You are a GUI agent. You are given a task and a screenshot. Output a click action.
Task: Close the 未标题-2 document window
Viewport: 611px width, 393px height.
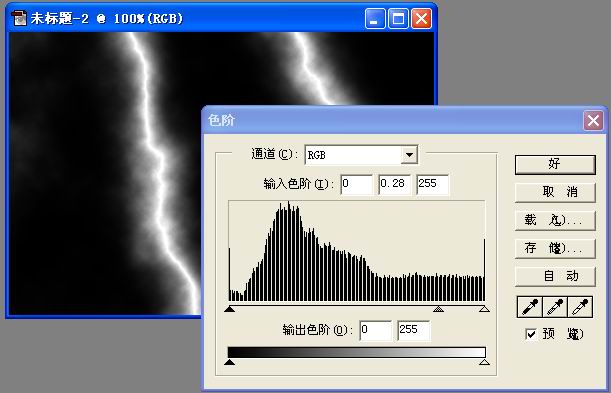point(421,18)
